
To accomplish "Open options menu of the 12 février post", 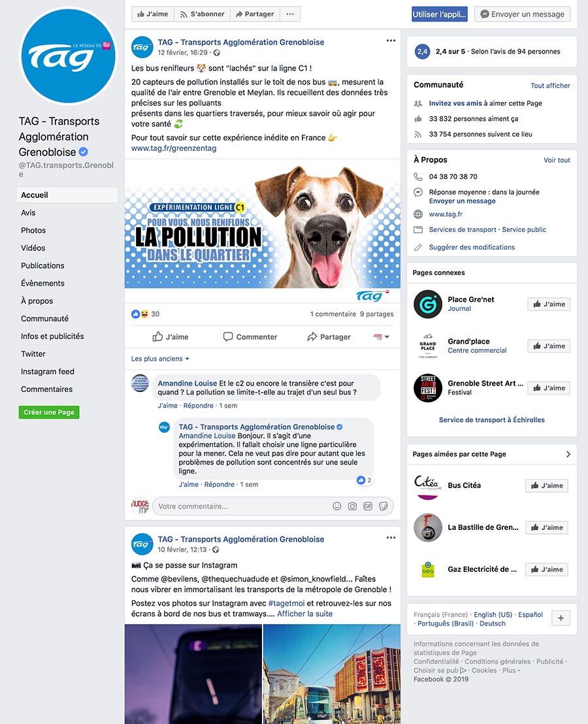I will tap(391, 41).
